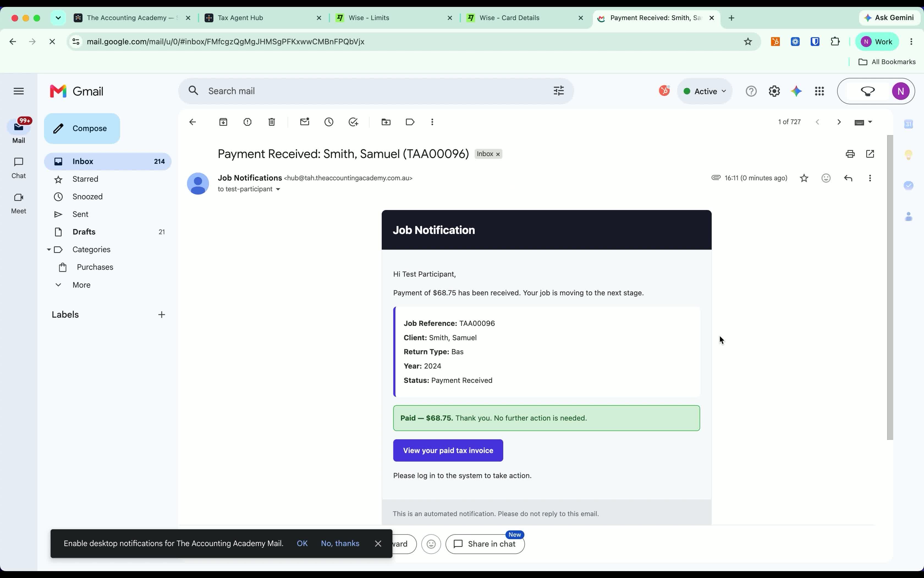Open Google Keep side panel
The image size is (924, 578).
click(908, 154)
